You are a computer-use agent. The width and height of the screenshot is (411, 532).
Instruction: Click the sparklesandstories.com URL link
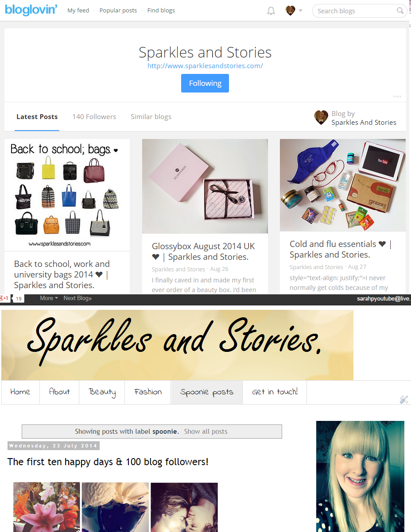[205, 66]
